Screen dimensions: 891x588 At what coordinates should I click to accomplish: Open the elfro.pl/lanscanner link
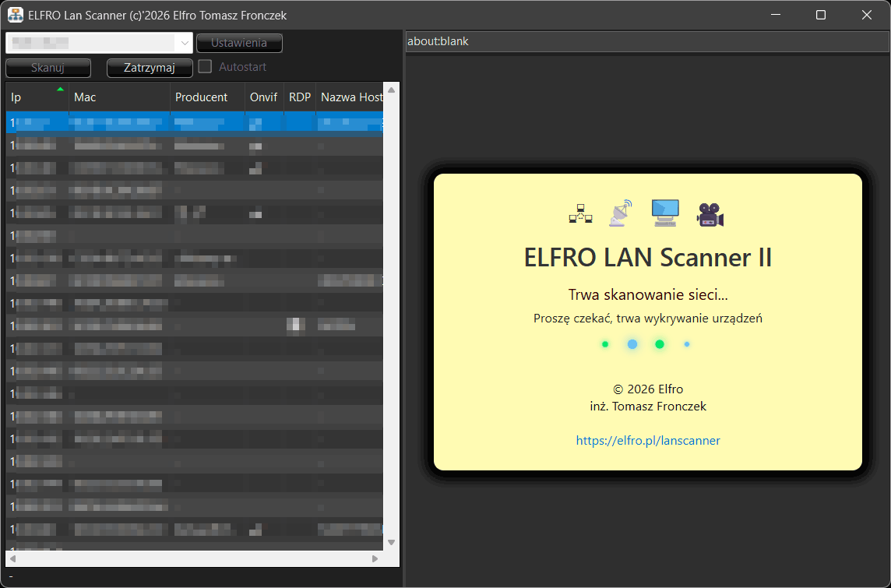click(x=648, y=441)
